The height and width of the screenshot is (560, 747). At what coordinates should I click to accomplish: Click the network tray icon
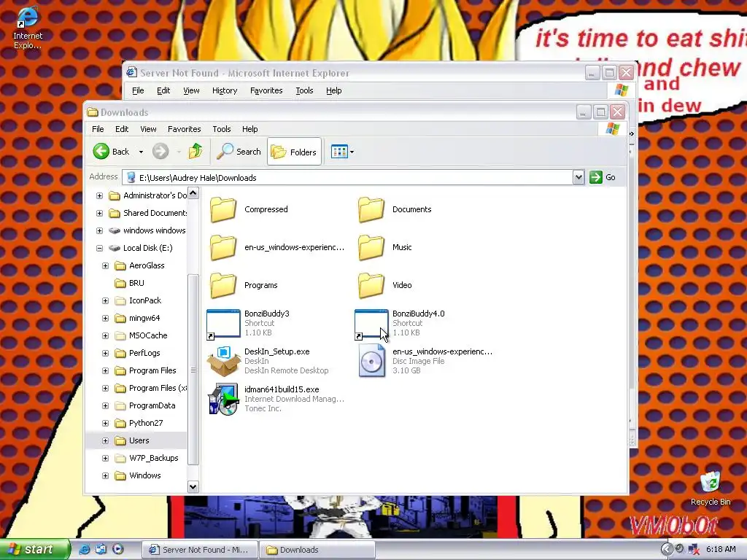click(x=693, y=550)
